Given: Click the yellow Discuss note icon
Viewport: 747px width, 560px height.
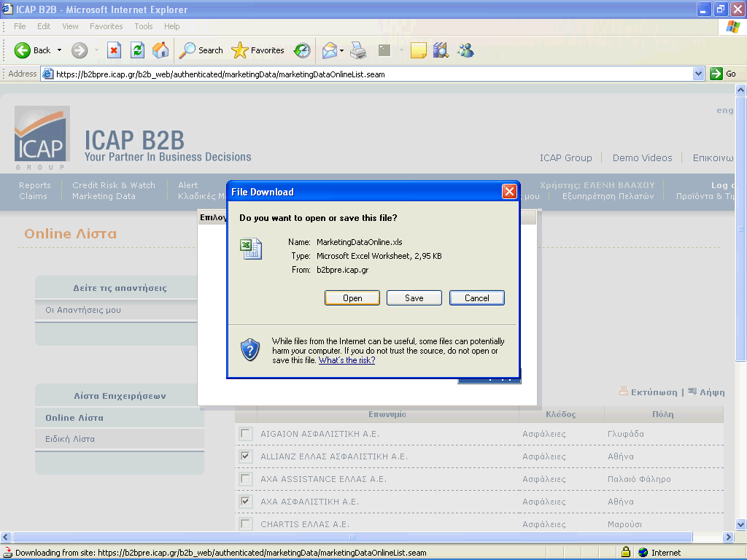Looking at the screenshot, I should [418, 50].
